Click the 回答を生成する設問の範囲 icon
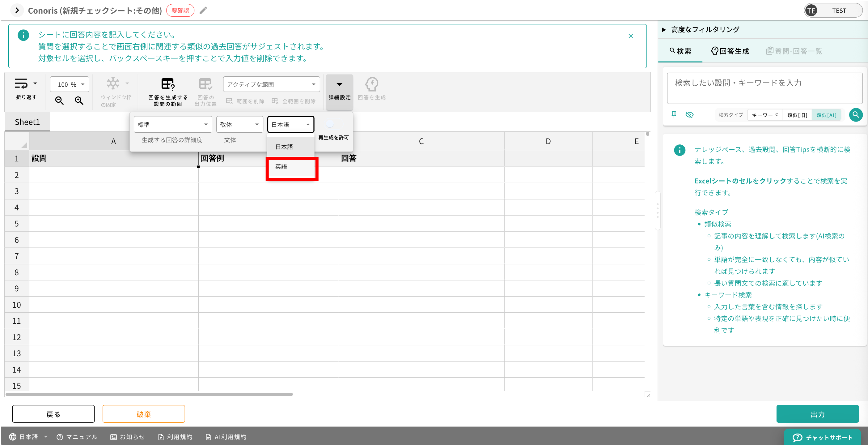The width and height of the screenshot is (868, 445). coord(168,84)
